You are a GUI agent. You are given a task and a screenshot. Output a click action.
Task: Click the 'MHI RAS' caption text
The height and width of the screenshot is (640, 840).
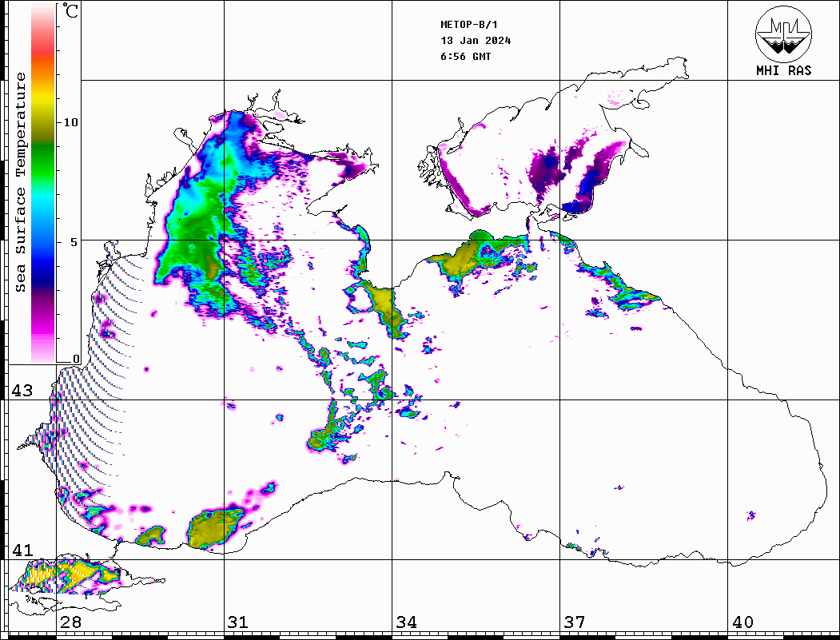coord(784,70)
